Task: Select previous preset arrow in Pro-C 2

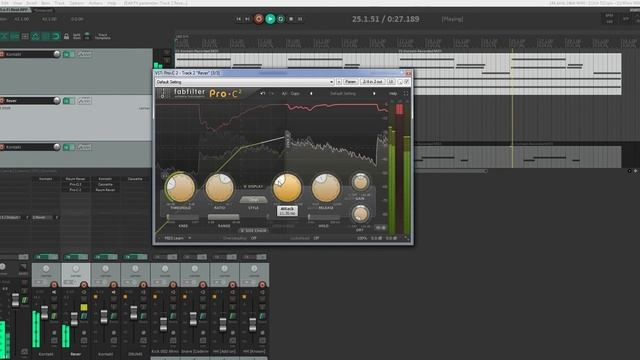Action: click(311, 93)
